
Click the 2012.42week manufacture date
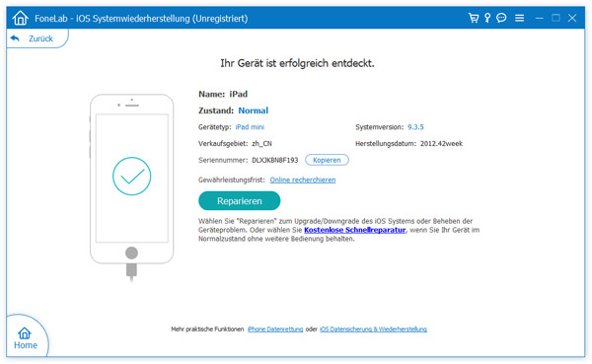[x=441, y=143]
